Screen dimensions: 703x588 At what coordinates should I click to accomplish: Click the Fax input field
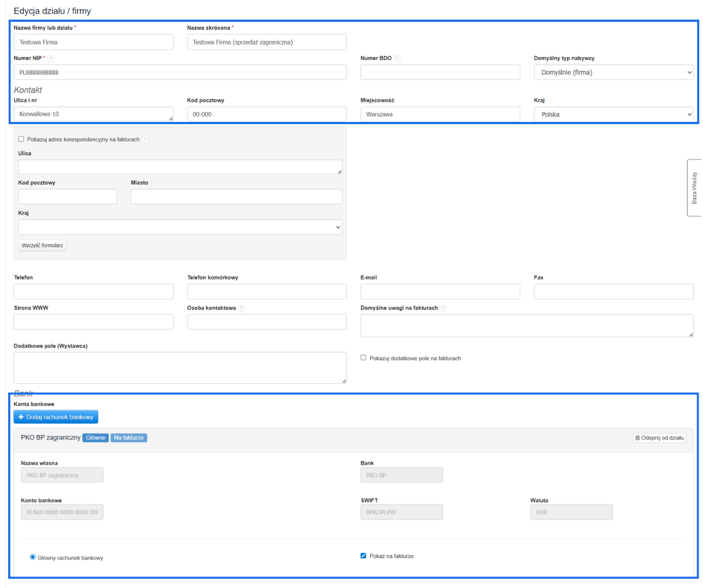tap(614, 292)
